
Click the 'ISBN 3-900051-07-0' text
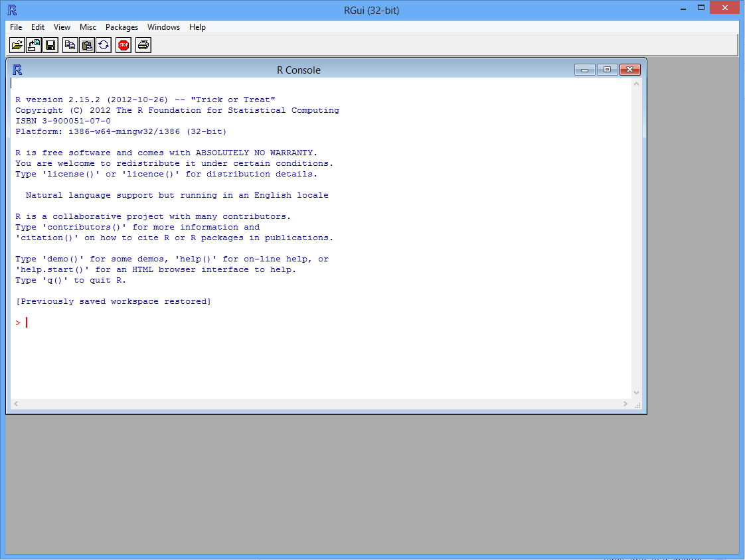click(x=62, y=121)
